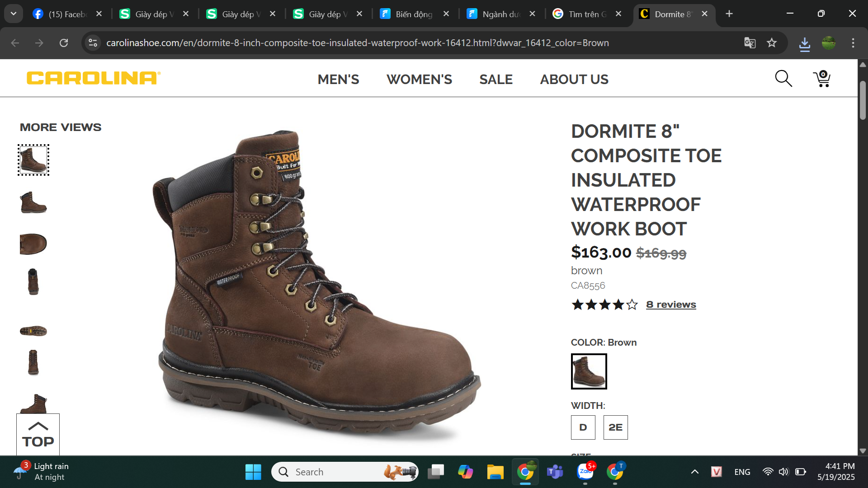This screenshot has height=488, width=868.
Task: Open site information icon in address bar
Action: tap(93, 43)
